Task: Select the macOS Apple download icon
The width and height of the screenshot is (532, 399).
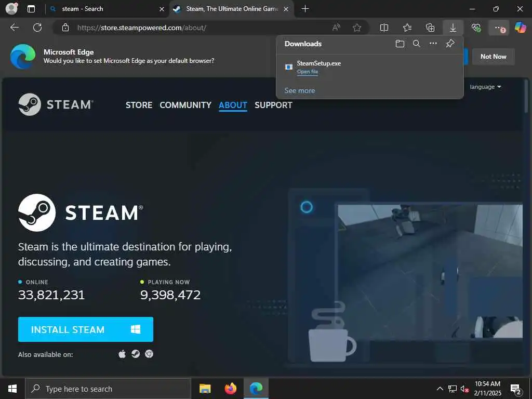Action: [x=122, y=354]
